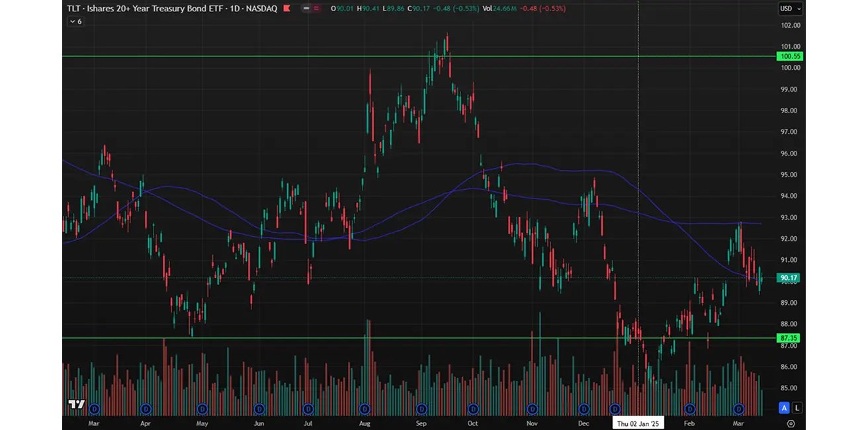Image resolution: width=868 pixels, height=430 pixels.
Task: Click 85.00 on the price scale
Action: pyautogui.click(x=790, y=388)
